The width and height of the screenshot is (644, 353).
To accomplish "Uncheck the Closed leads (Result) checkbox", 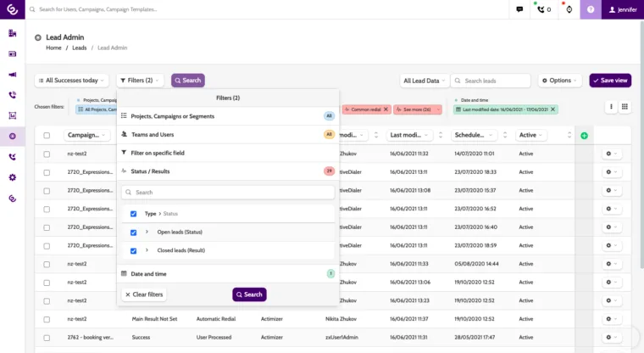I will pos(134,251).
